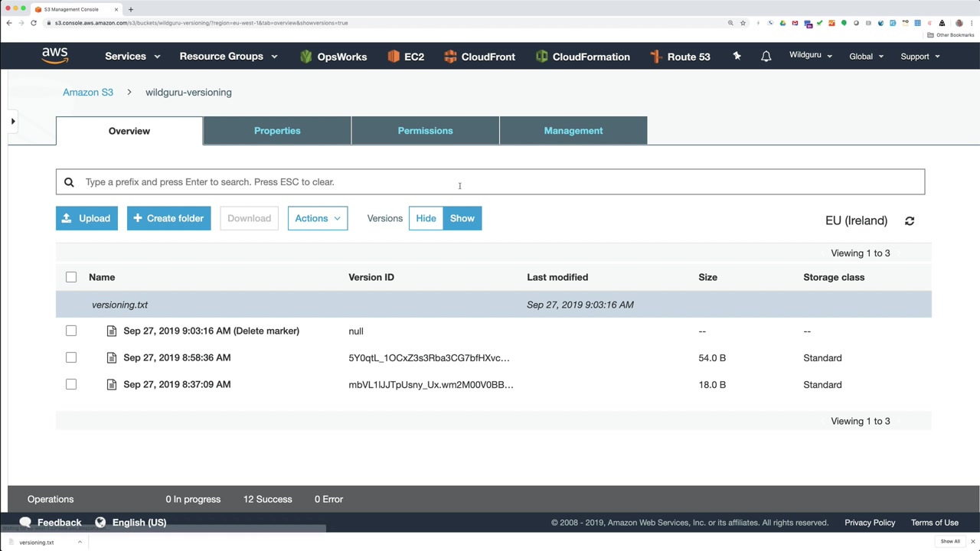Image resolution: width=980 pixels, height=551 pixels.
Task: Click the pin shortcuts icon
Action: point(737,56)
